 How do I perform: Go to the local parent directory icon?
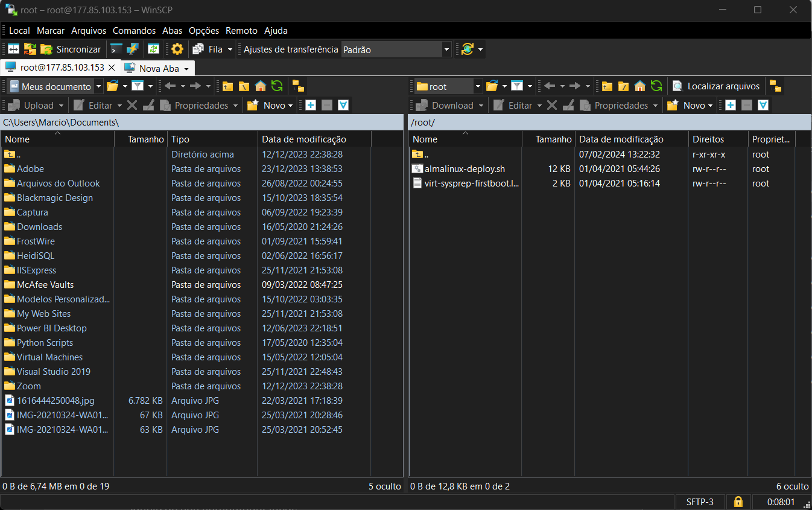pyautogui.click(x=227, y=86)
